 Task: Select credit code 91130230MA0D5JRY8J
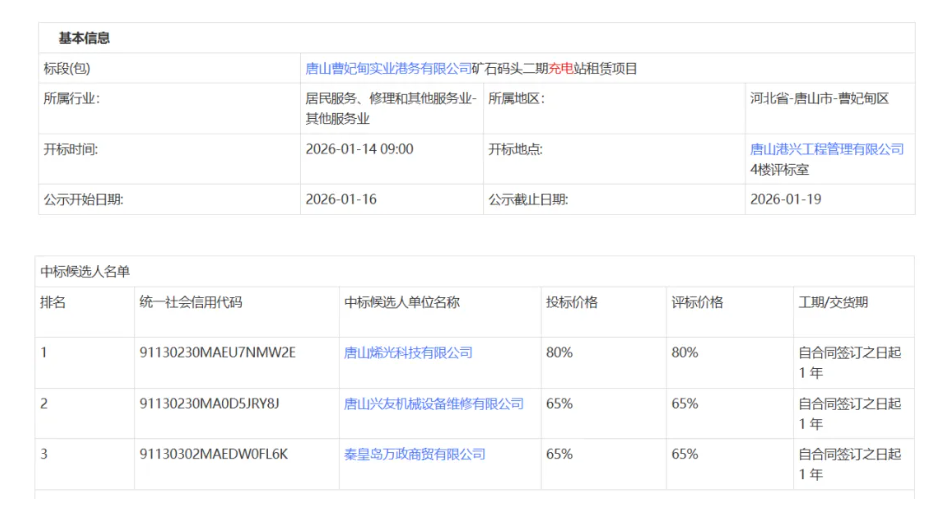tap(209, 404)
